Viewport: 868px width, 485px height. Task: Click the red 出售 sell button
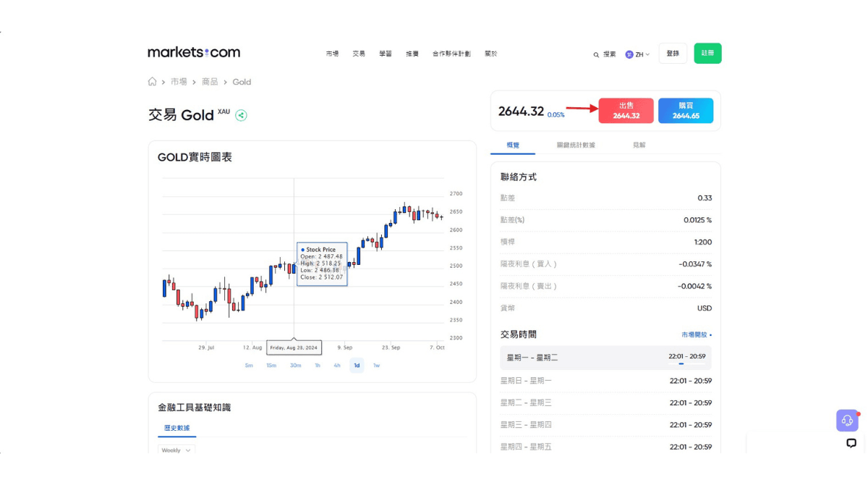(x=626, y=110)
